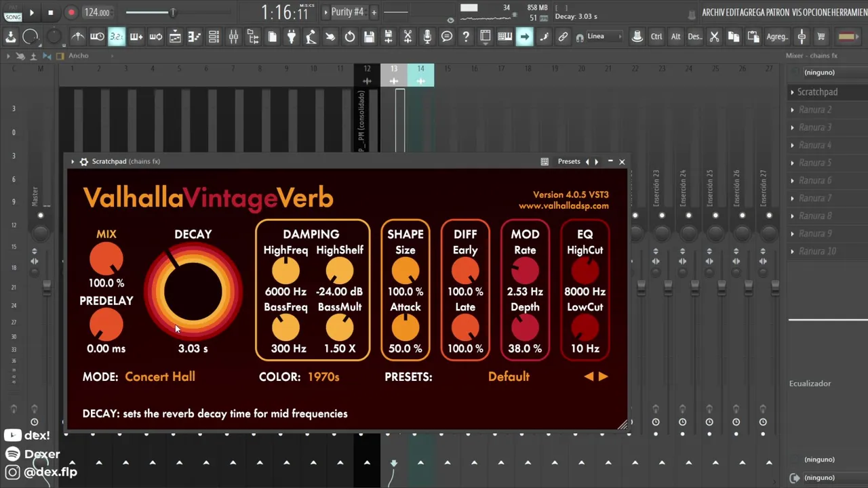868x488 pixels.
Task: Open the plug-shaped plugin picker icon
Action: [292, 37]
